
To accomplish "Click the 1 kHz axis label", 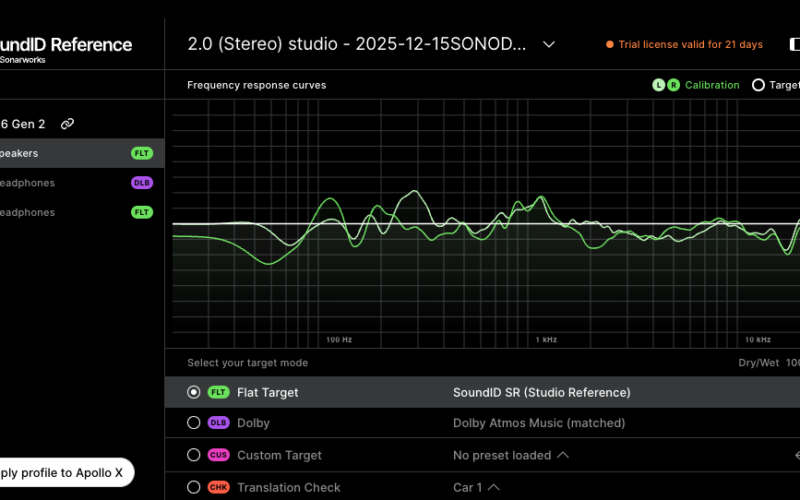I will (546, 339).
